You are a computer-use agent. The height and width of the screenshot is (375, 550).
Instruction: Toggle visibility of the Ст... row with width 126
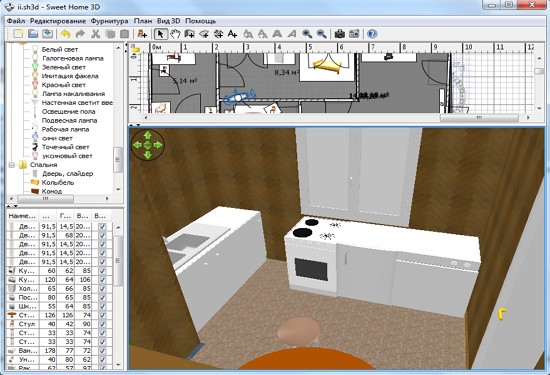[x=102, y=315]
